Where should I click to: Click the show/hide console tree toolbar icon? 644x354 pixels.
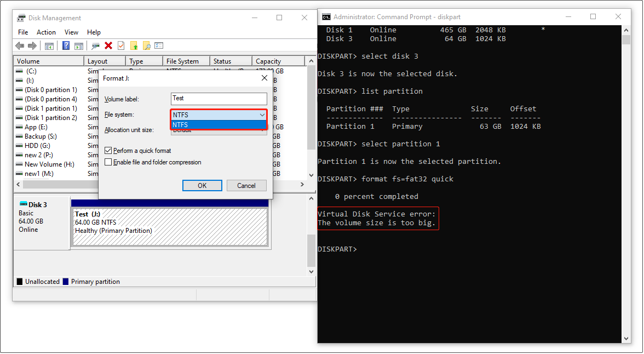[49, 45]
